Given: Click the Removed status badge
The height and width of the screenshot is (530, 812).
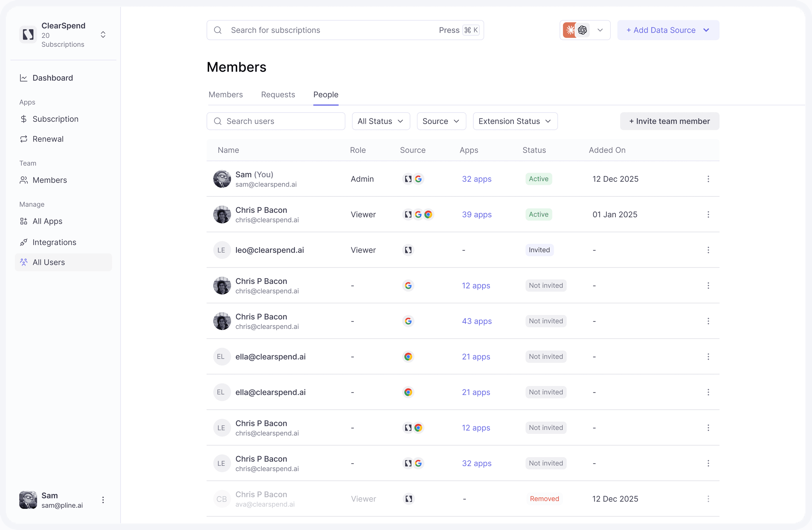Looking at the screenshot, I should (544, 499).
